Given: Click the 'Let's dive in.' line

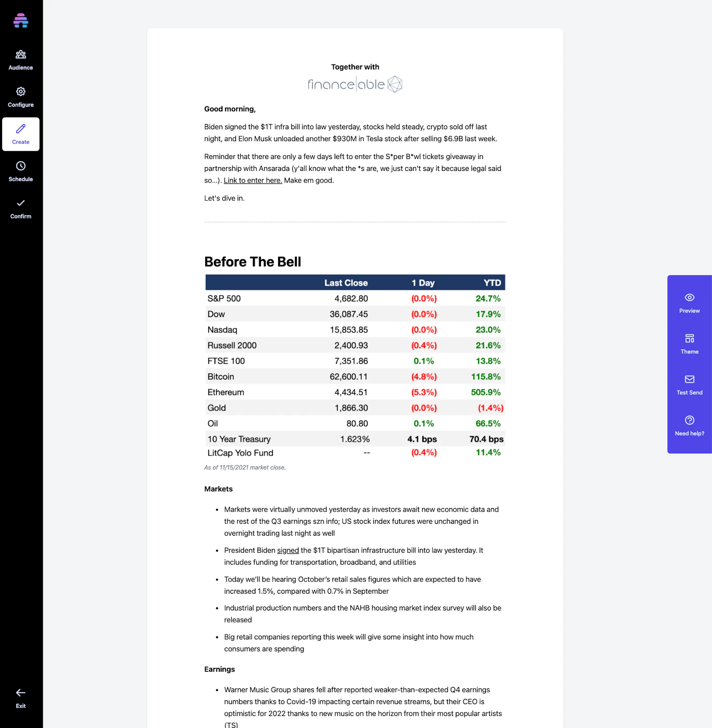Looking at the screenshot, I should pos(224,198).
